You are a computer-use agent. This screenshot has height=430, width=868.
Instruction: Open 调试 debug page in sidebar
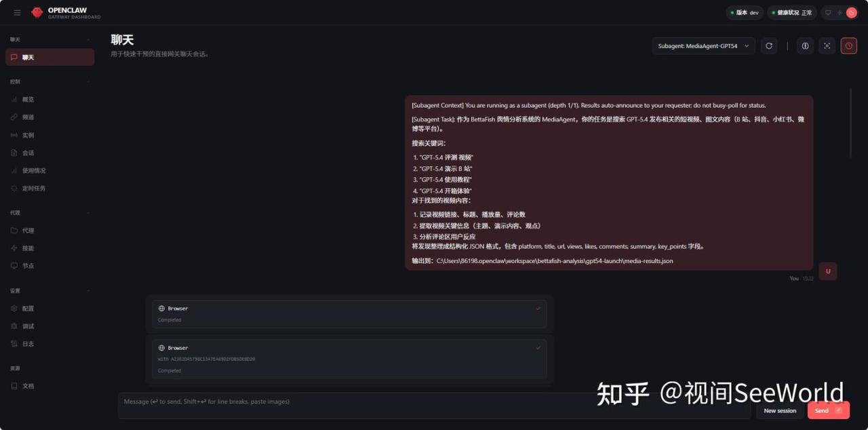[x=28, y=326]
